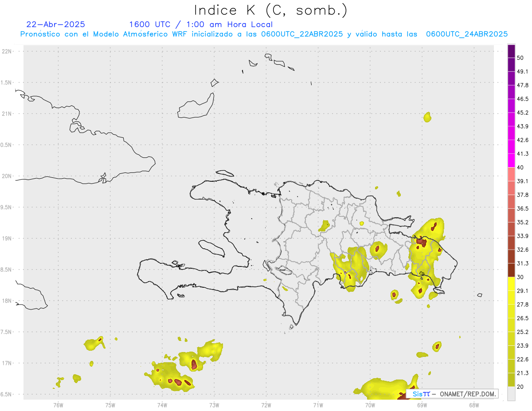Viewport: 532px width, 411px height.
Task: Click the "40" value on the color scale
Action: [520, 167]
